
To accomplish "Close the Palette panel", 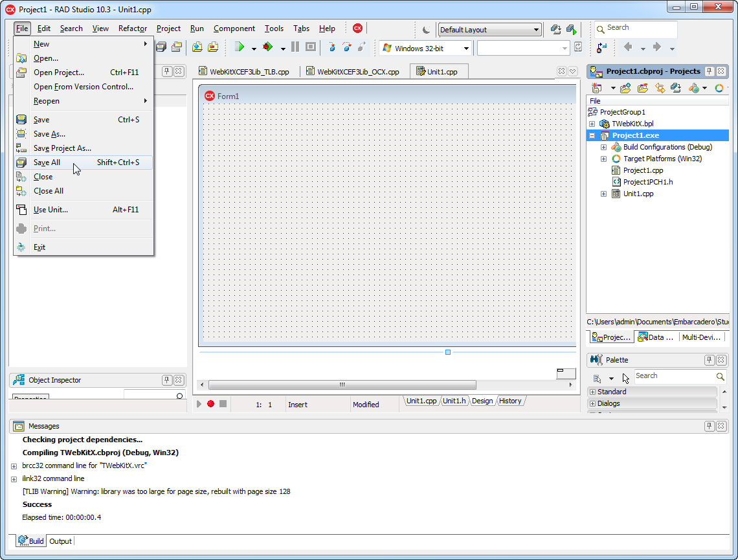I will tap(721, 360).
